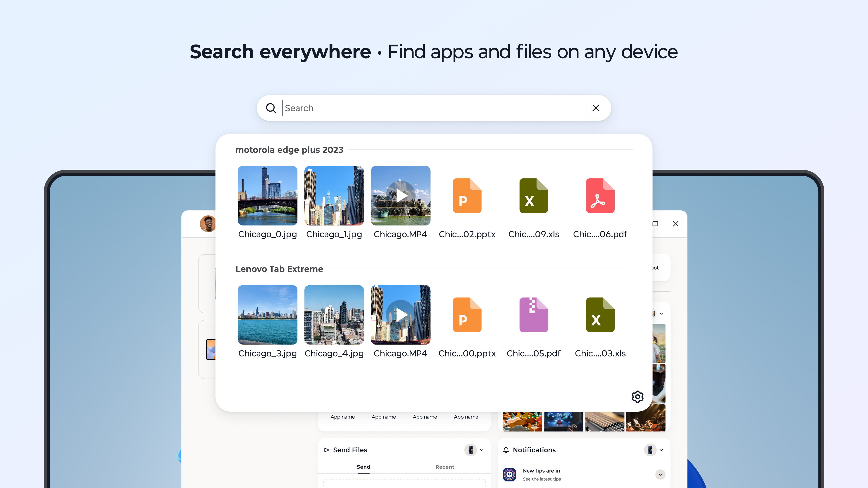Viewport: 868px width, 488px height.
Task: Open the Chicago_0.jpg thumbnail
Action: (267, 195)
